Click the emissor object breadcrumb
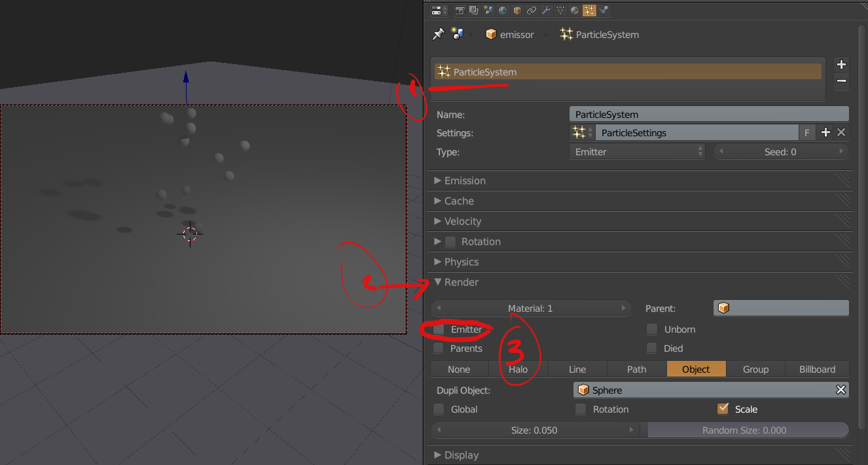The height and width of the screenshot is (465, 868). coord(510,35)
